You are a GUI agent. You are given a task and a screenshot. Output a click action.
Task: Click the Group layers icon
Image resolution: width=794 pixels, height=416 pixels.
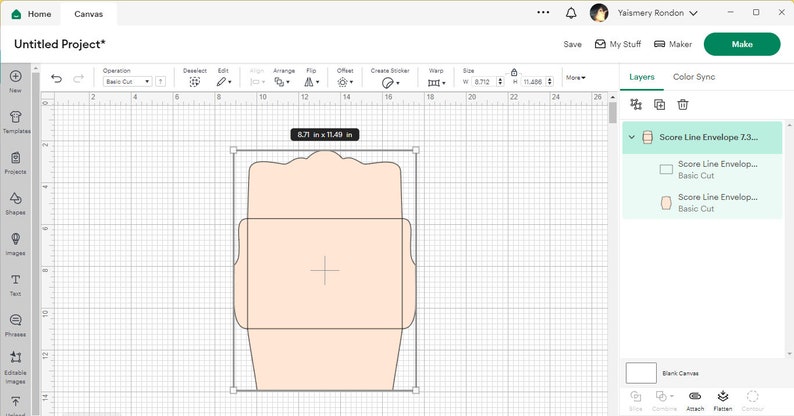click(x=636, y=105)
